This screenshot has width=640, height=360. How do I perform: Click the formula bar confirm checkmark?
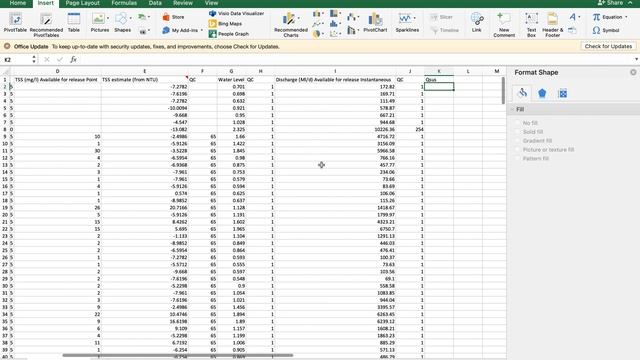tap(60, 60)
